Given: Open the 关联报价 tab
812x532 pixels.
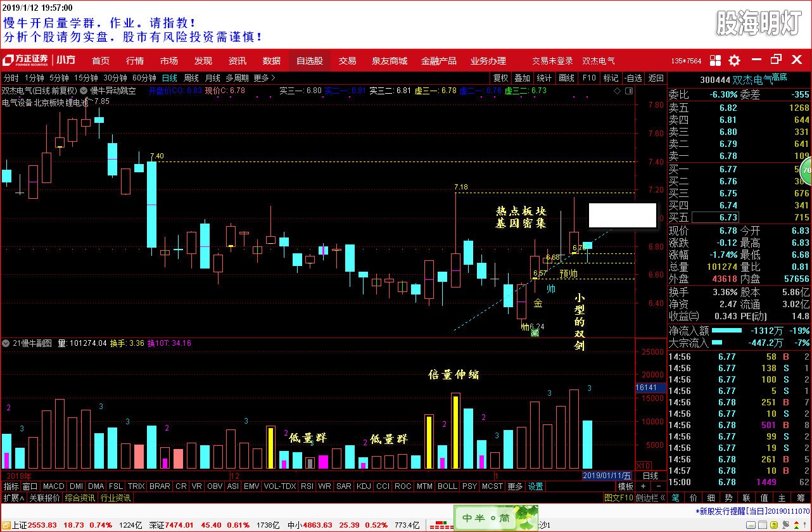Looking at the screenshot, I should 44,498.
